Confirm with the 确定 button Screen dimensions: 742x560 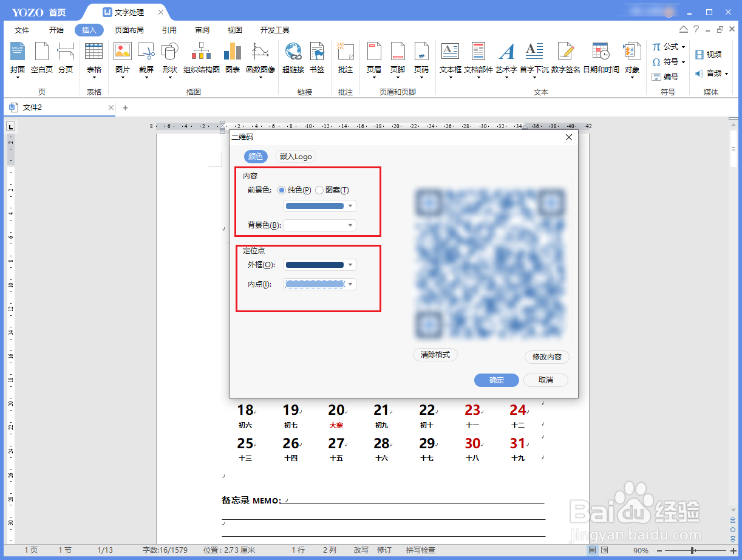[497, 380]
